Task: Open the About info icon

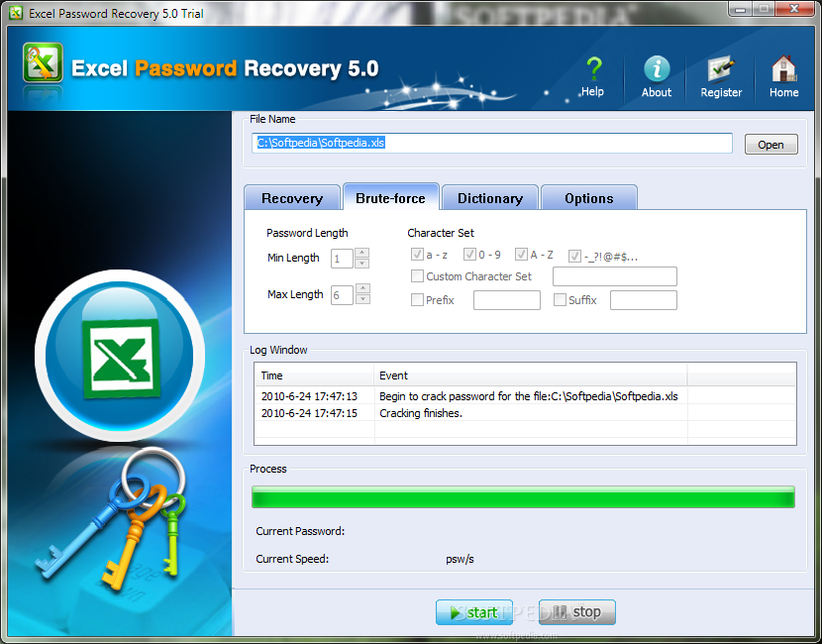Action: pyautogui.click(x=657, y=76)
